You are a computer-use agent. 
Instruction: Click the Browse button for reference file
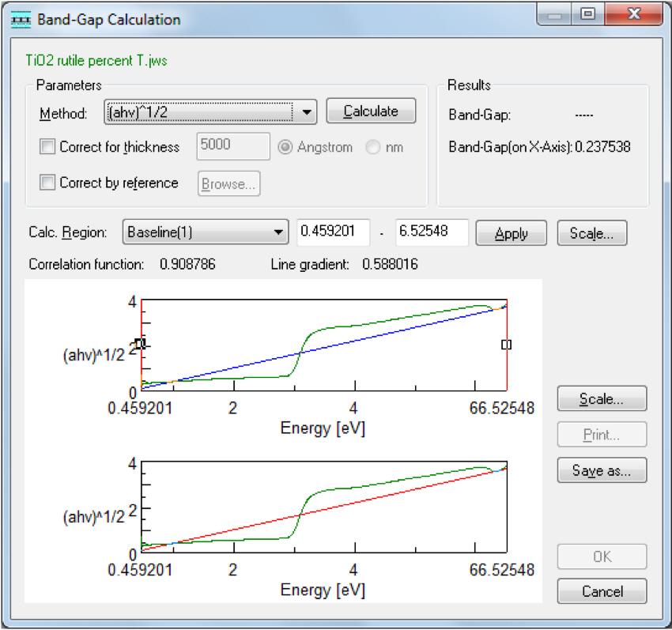pos(230,183)
